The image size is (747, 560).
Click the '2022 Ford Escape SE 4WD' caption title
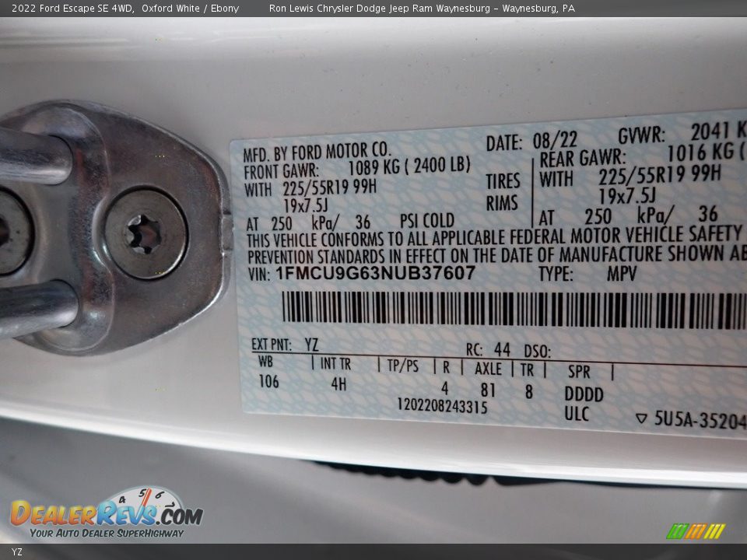pos(72,8)
